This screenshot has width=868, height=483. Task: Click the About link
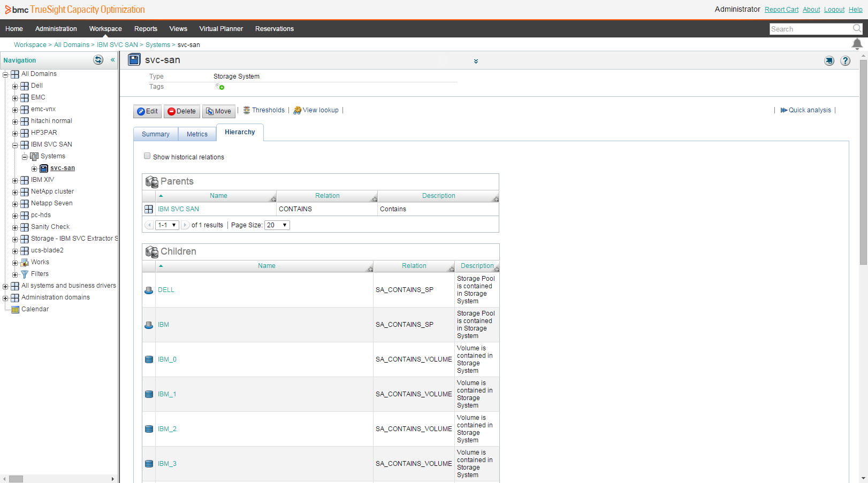811,10
